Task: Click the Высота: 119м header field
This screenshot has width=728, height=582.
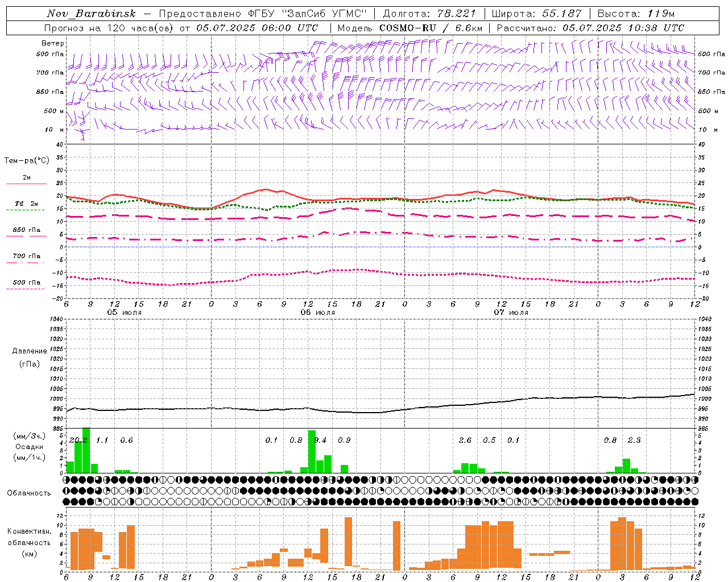Action: pyautogui.click(x=636, y=14)
